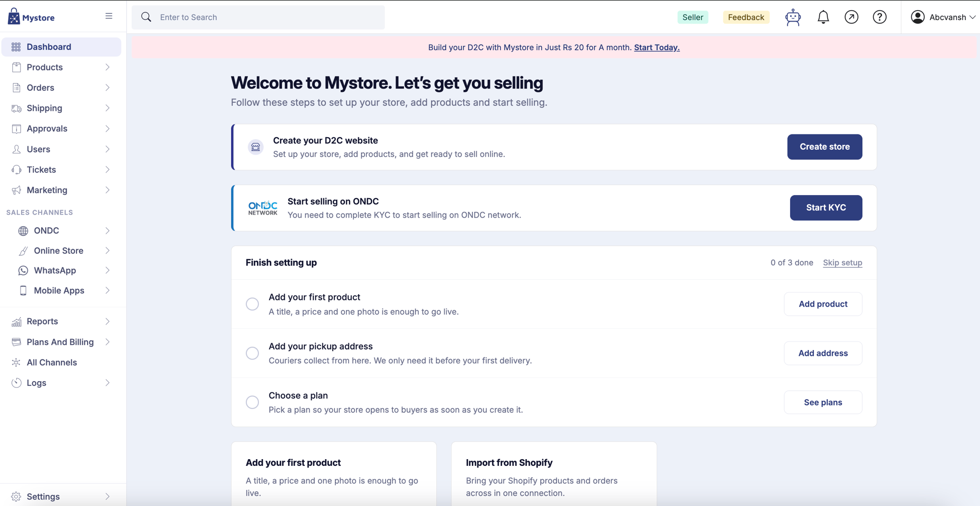Click the search magnifier icon

(146, 17)
